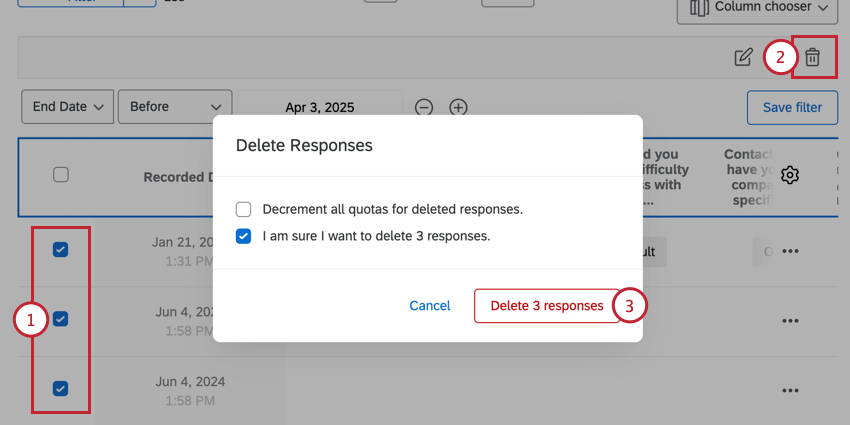Open three-dot menu for last response row

coord(790,389)
